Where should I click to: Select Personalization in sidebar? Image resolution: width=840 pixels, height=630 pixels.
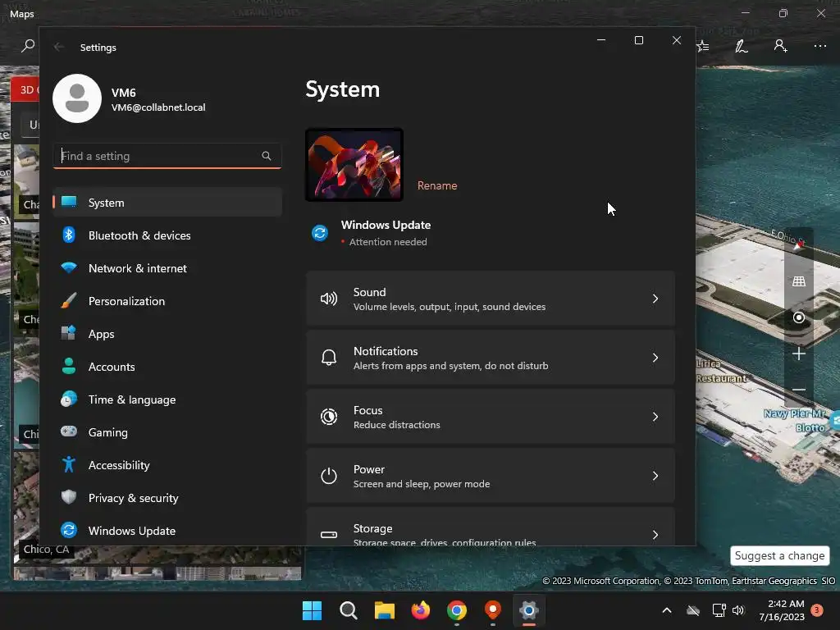click(x=167, y=301)
